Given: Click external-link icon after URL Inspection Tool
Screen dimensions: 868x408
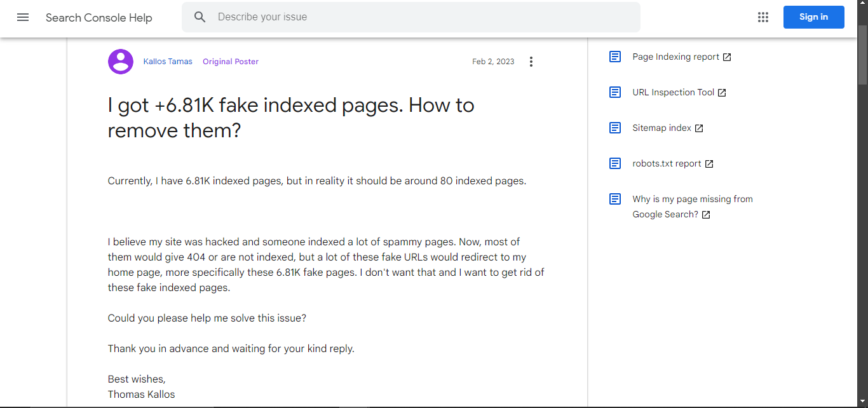Looking at the screenshot, I should click(722, 93).
